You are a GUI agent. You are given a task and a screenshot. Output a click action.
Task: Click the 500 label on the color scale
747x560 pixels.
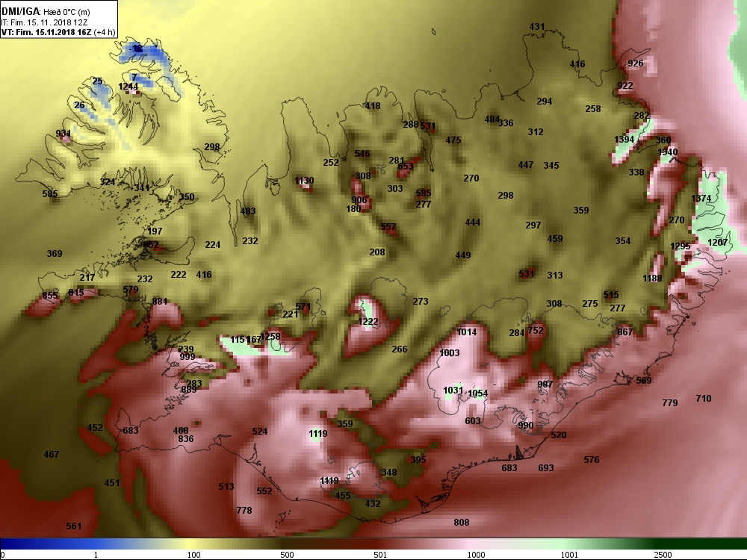pyautogui.click(x=287, y=555)
